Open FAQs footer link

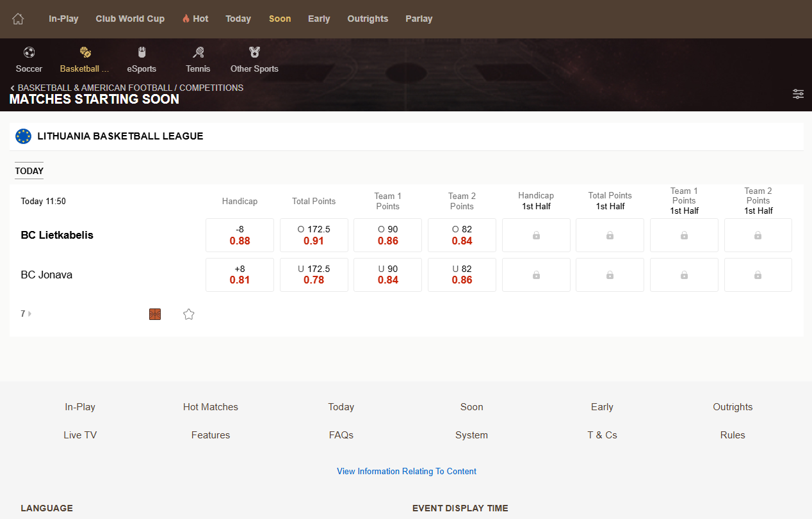tap(341, 435)
